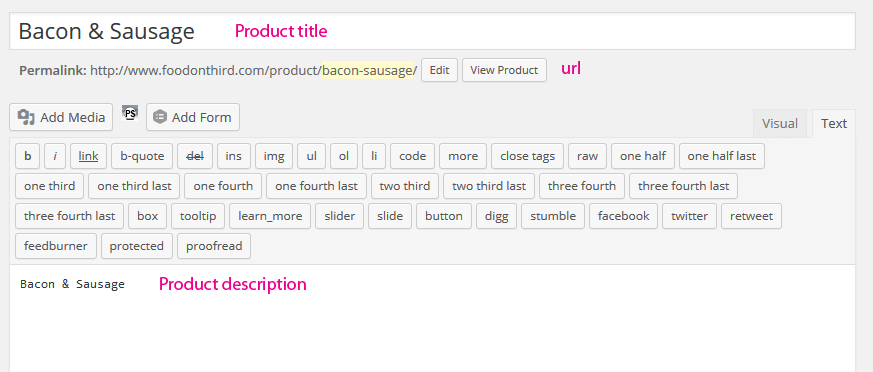
Task: Click into the product description text area
Action: (432, 319)
